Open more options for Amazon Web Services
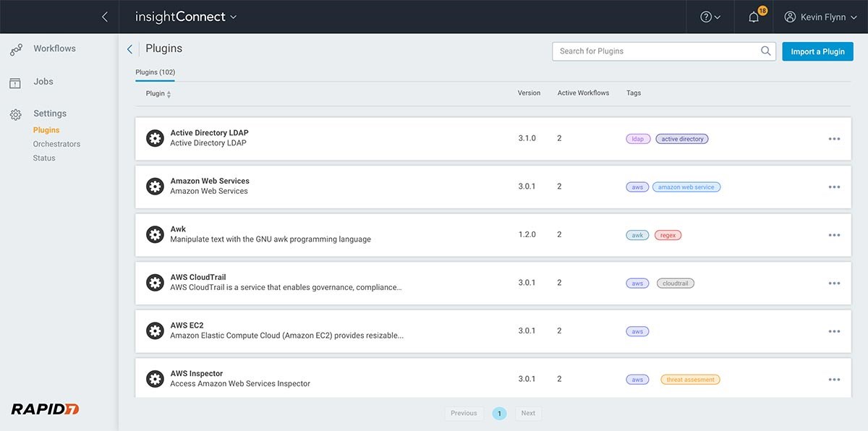This screenshot has height=431, width=868. 834,187
